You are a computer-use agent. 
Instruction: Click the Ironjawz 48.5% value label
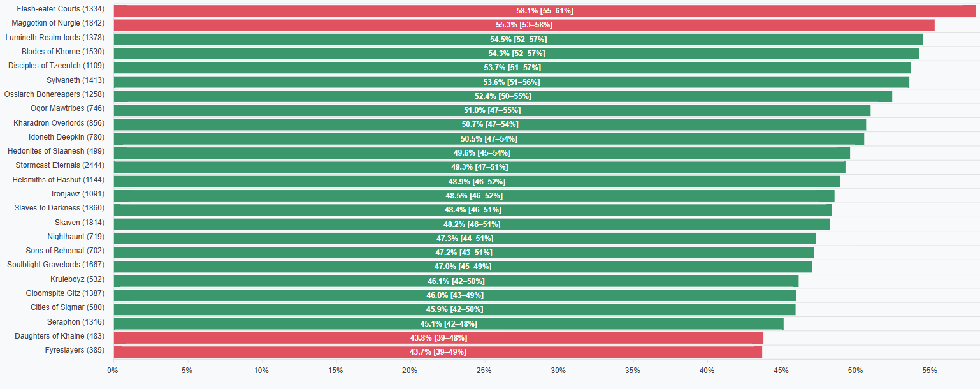(474, 196)
